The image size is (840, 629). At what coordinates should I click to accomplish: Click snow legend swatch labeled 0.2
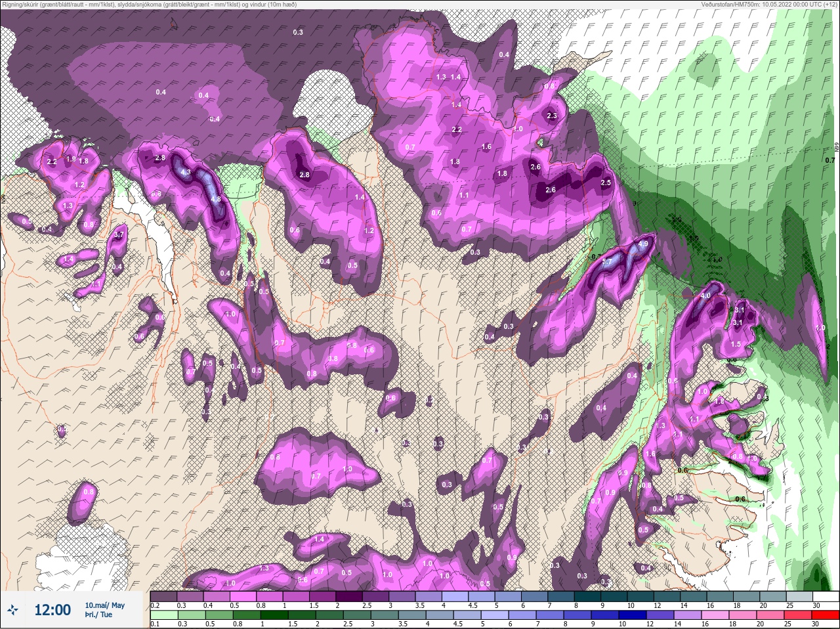(x=163, y=596)
